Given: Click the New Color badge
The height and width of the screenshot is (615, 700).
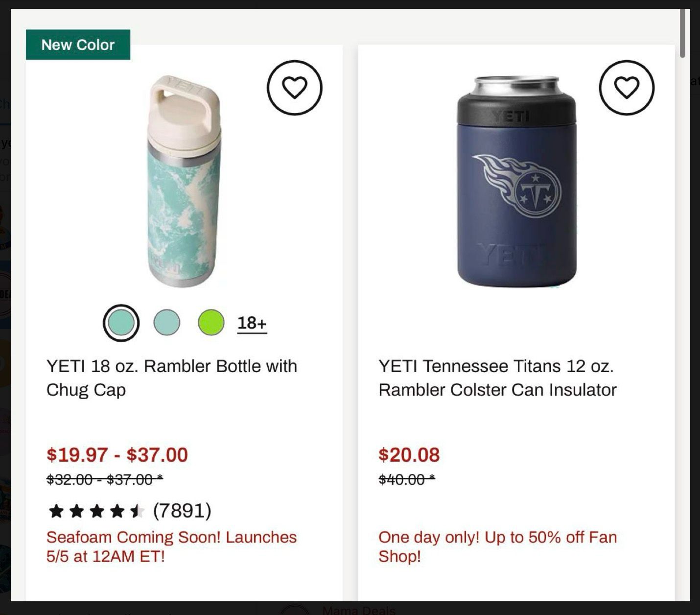Looking at the screenshot, I should pyautogui.click(x=78, y=45).
